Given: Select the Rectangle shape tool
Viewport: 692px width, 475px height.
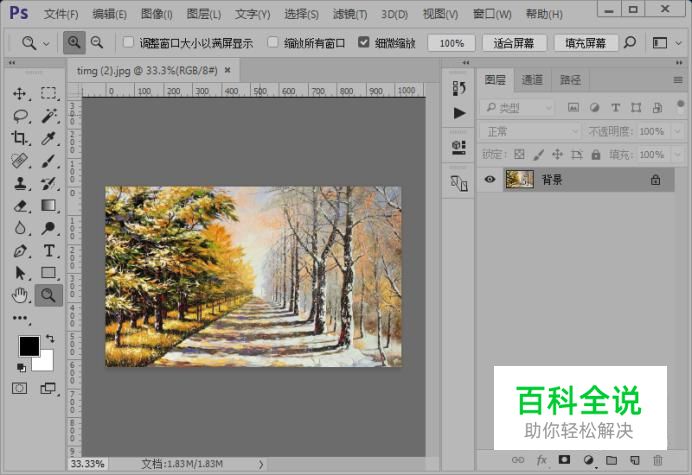Looking at the screenshot, I should coord(48,273).
